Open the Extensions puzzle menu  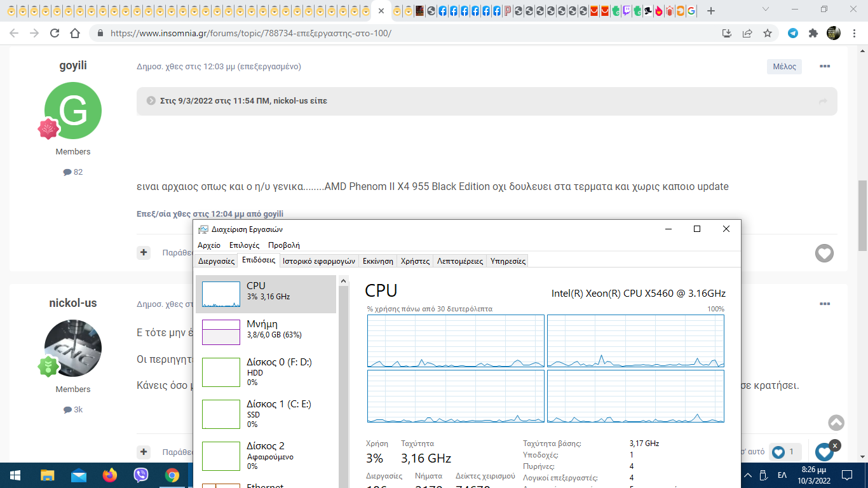coord(813,33)
